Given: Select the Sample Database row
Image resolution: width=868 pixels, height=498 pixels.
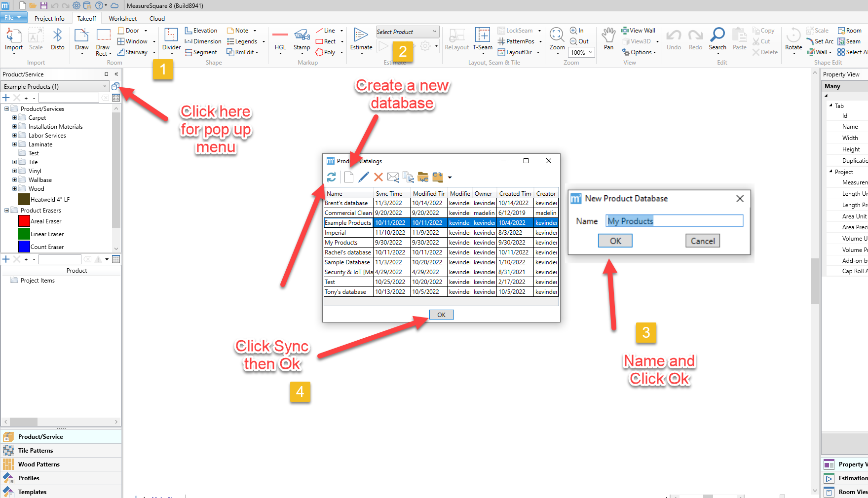Looking at the screenshot, I should point(441,262).
